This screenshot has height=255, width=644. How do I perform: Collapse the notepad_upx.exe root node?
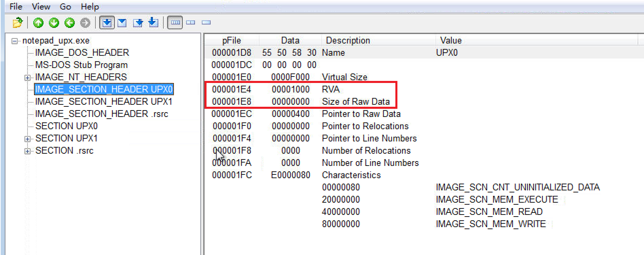[15, 41]
